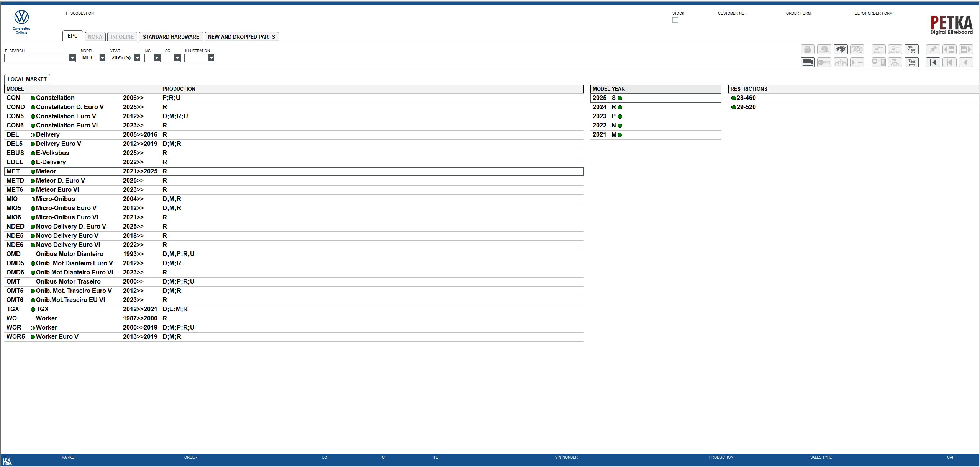Click the Volkswagen Caminhões logo
Viewport: 980px width, 467px height.
(x=21, y=22)
